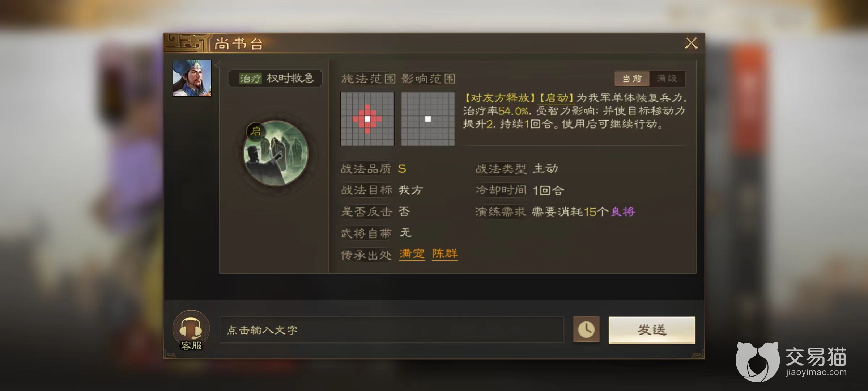Tap the 尚书台 window title
The height and width of the screenshot is (391, 868).
coord(239,44)
